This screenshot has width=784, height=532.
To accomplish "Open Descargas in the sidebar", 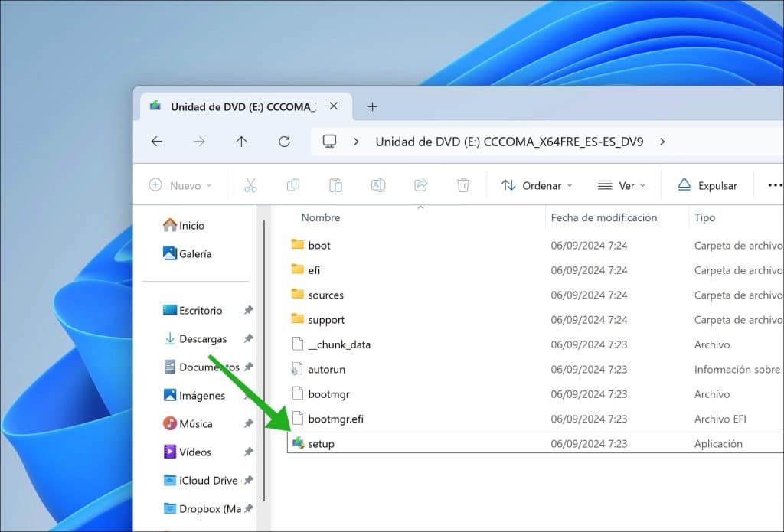I will (195, 339).
